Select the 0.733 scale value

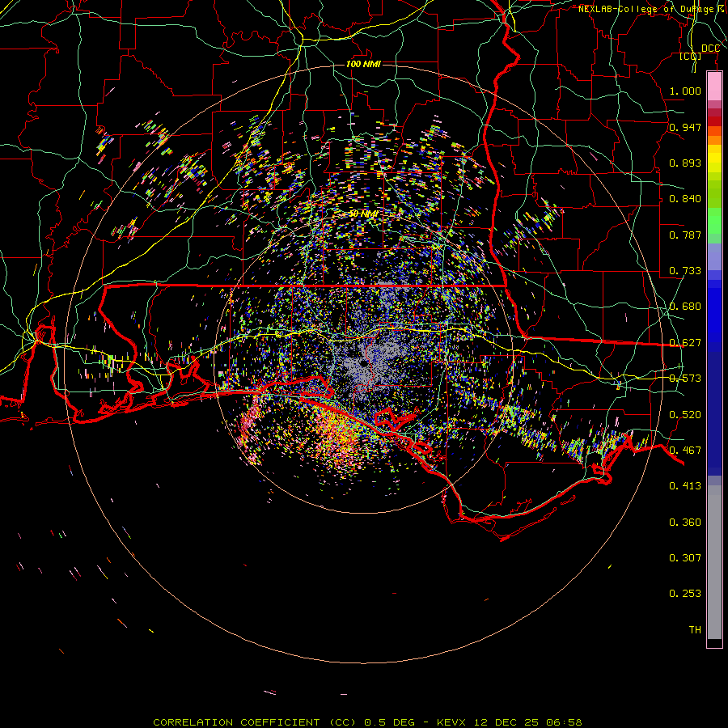685,271
